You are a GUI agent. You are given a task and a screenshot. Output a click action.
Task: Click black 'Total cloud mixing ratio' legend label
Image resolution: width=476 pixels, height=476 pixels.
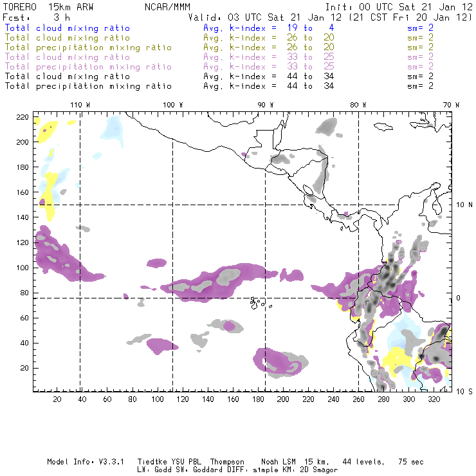click(x=68, y=76)
